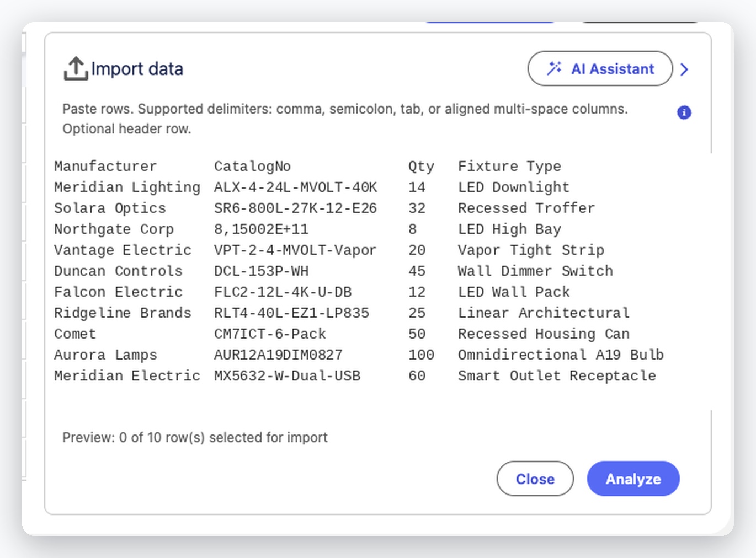This screenshot has height=558, width=756.
Task: Click the Import data upload icon
Action: tap(76, 68)
